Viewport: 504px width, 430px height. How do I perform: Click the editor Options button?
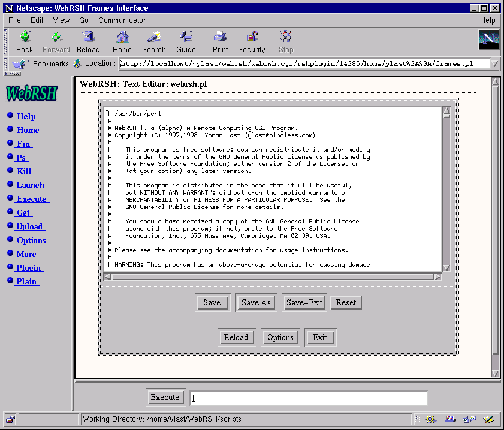pos(280,338)
